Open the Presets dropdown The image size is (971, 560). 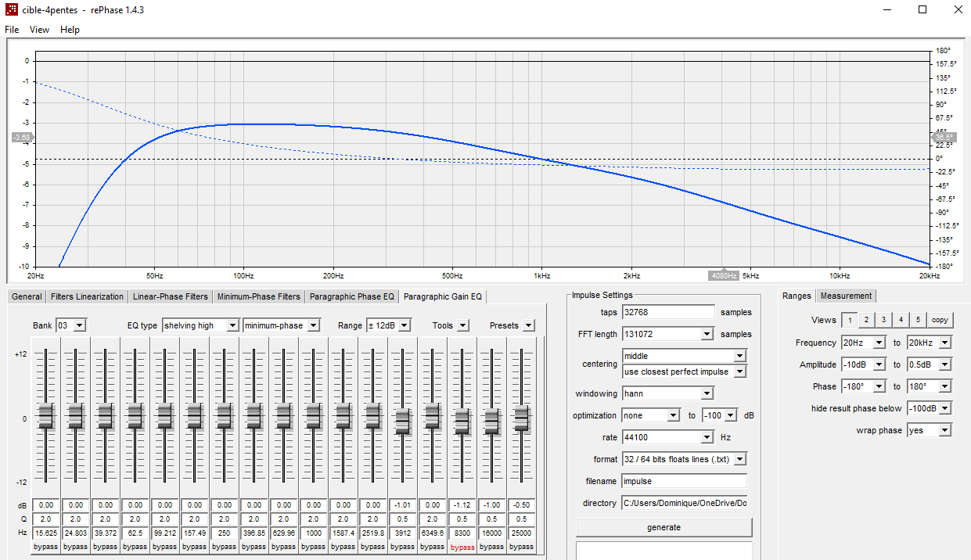(x=529, y=325)
